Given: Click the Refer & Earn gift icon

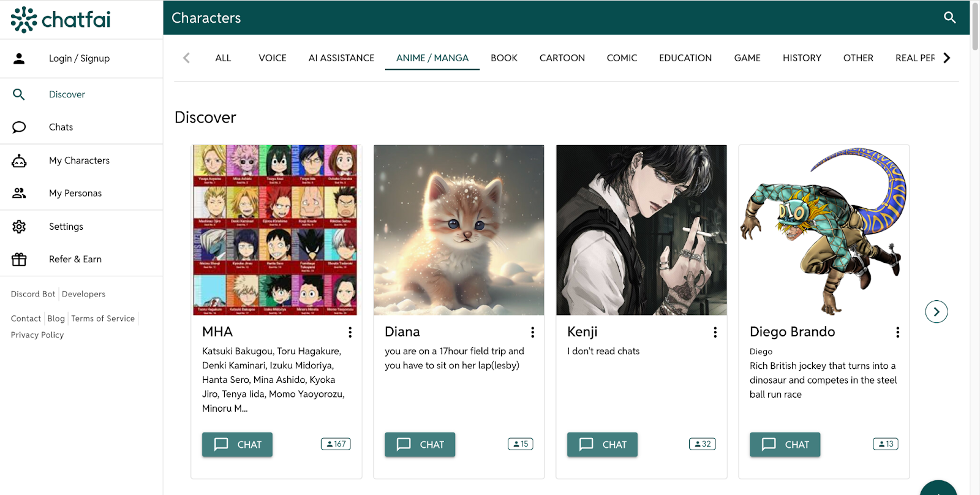Looking at the screenshot, I should pyautogui.click(x=19, y=259).
